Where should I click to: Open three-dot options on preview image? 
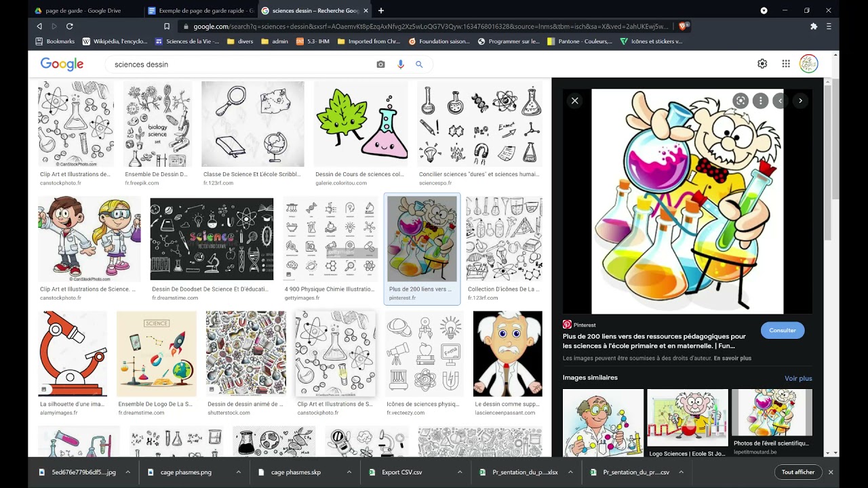761,101
